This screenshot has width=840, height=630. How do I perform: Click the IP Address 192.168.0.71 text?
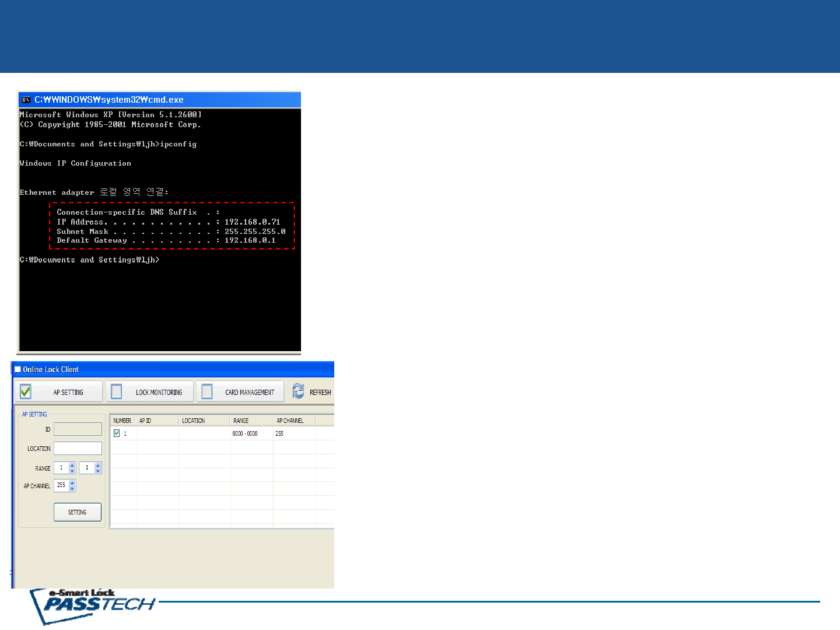(x=169, y=222)
